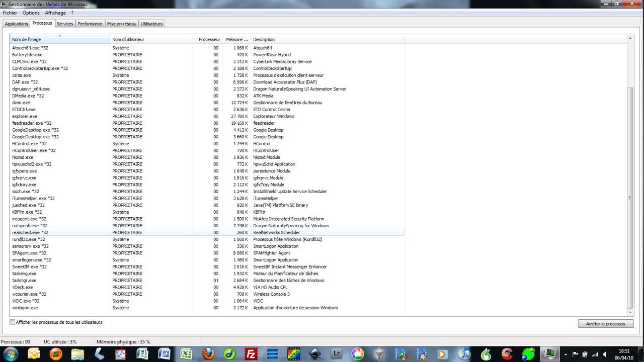Launch Windows Live Mail from taskbar
Screen dimensions: 644x362
tap(34, 354)
